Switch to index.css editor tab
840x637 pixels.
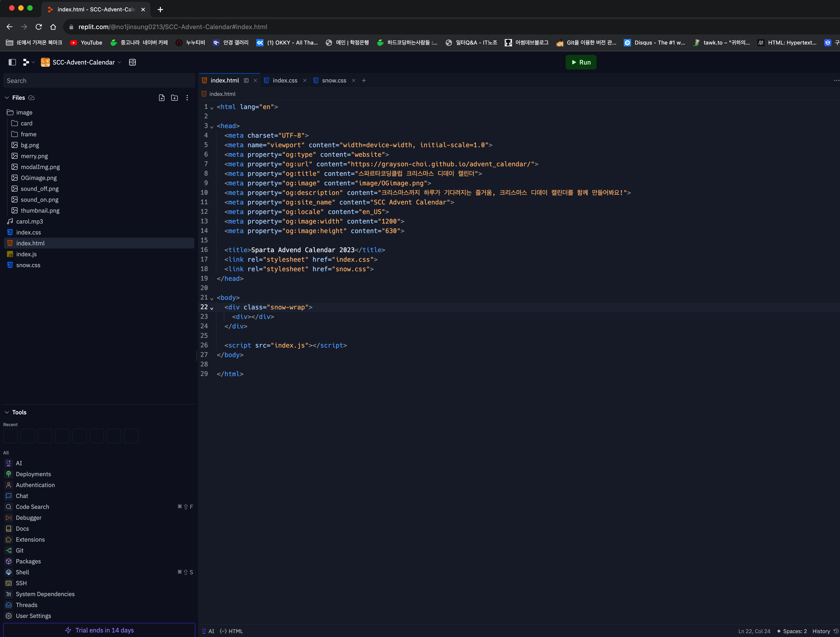(x=285, y=80)
